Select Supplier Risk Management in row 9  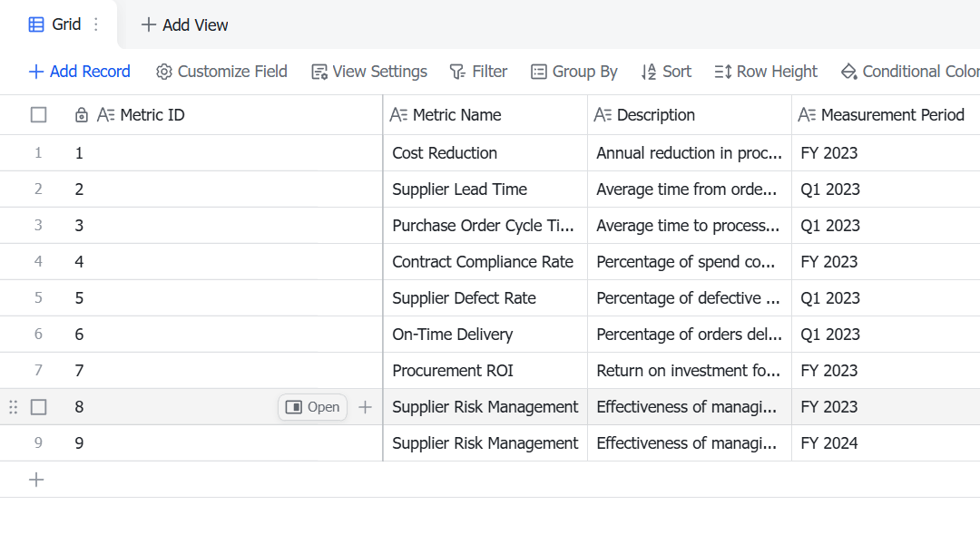[x=485, y=443]
